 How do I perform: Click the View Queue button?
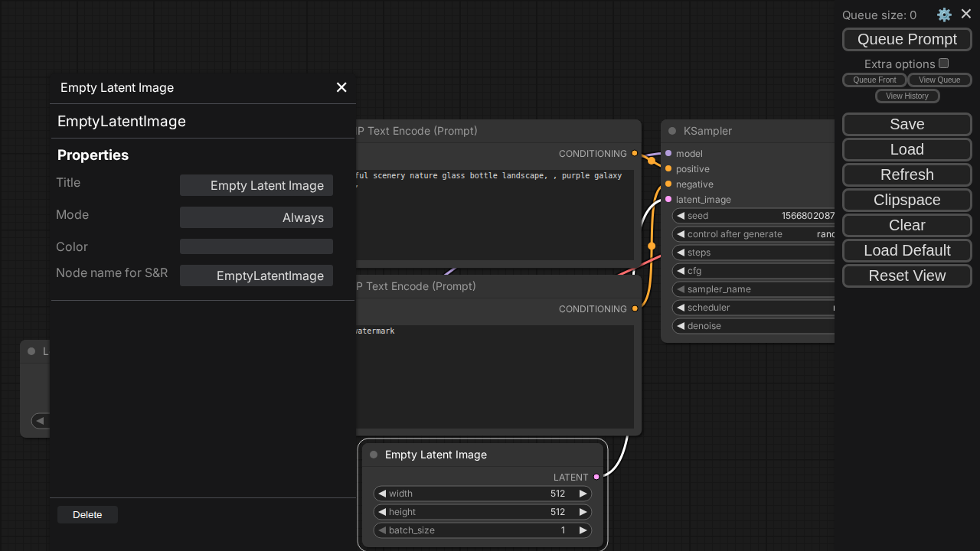939,80
